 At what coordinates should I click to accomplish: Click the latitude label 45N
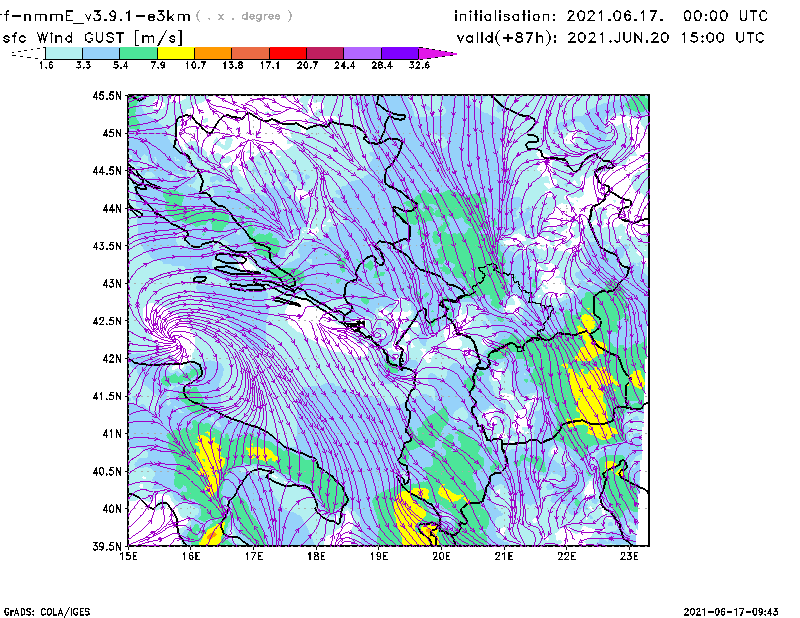coord(112,133)
